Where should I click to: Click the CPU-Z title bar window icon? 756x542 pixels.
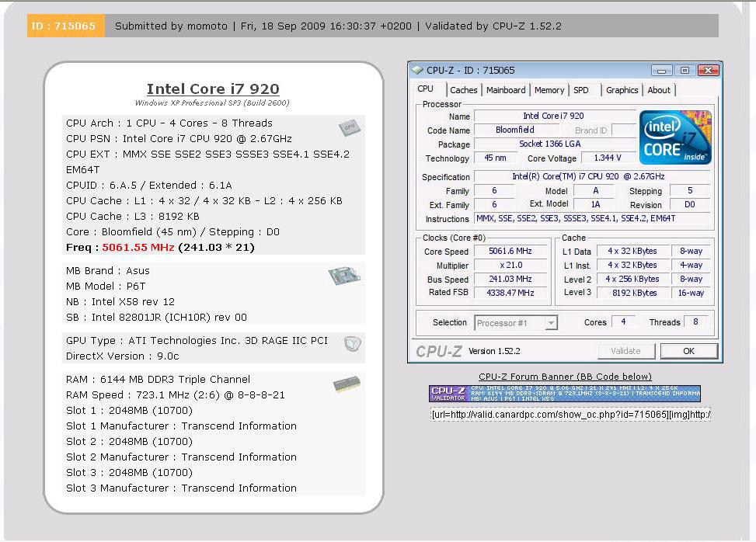pyautogui.click(x=417, y=71)
